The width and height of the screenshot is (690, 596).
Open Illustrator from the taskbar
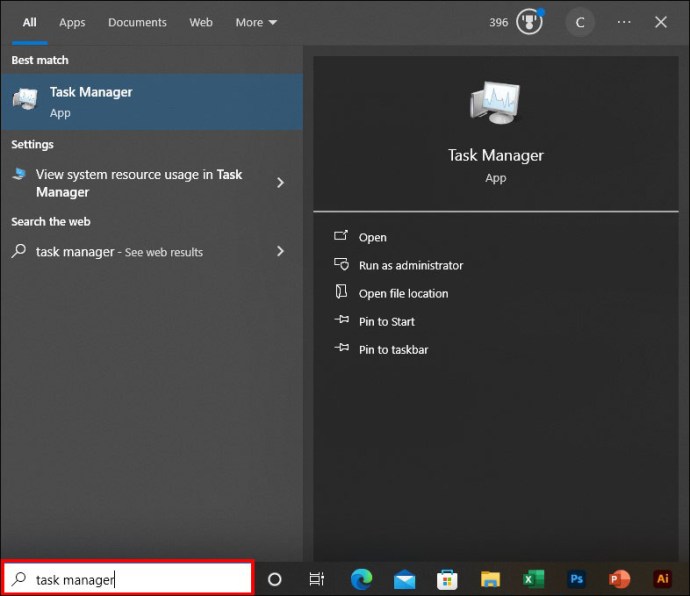click(663, 579)
